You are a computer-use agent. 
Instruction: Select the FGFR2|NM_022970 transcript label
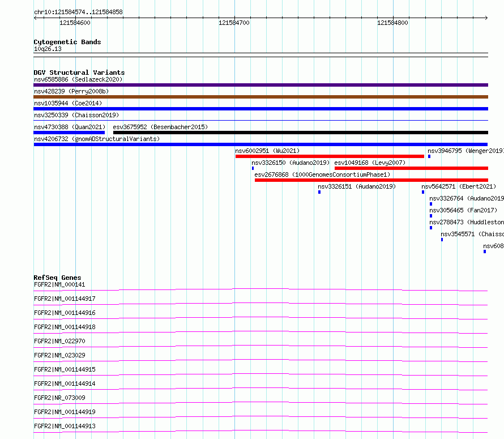pyautogui.click(x=59, y=341)
